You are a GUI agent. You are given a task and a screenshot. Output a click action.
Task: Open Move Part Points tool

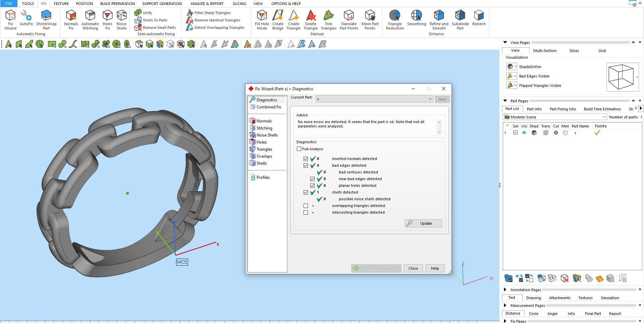point(370,20)
